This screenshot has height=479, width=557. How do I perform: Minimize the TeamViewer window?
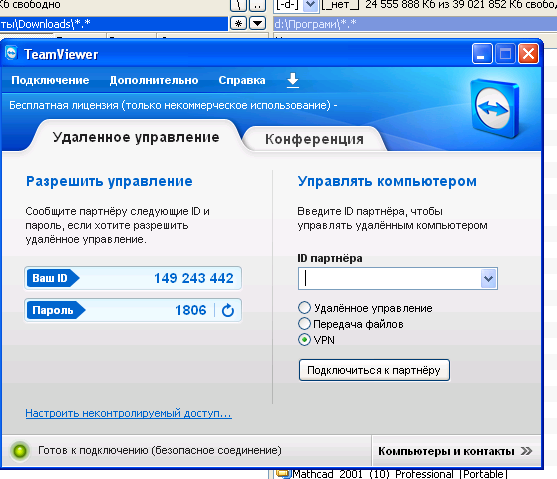[x=482, y=54]
